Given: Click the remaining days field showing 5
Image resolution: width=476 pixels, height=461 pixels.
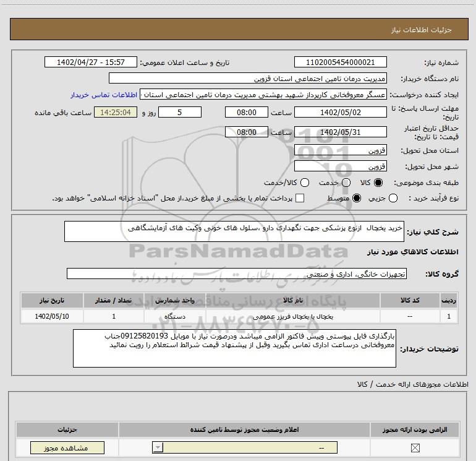Looking at the screenshot, I should 180,112.
